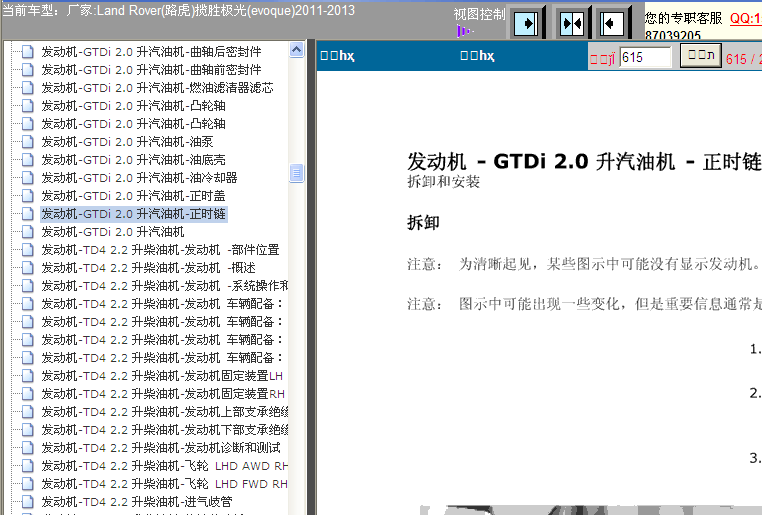Click document icon beside 概述 entry
This screenshot has height=515, width=762.
[x=28, y=268]
